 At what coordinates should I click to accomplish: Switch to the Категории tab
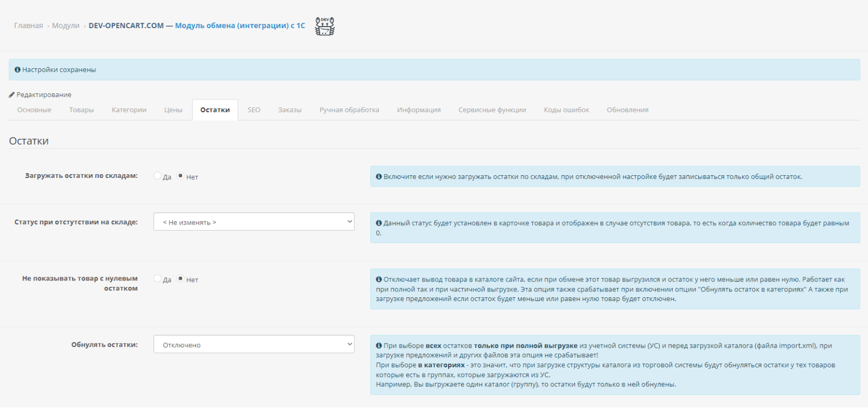tap(129, 110)
